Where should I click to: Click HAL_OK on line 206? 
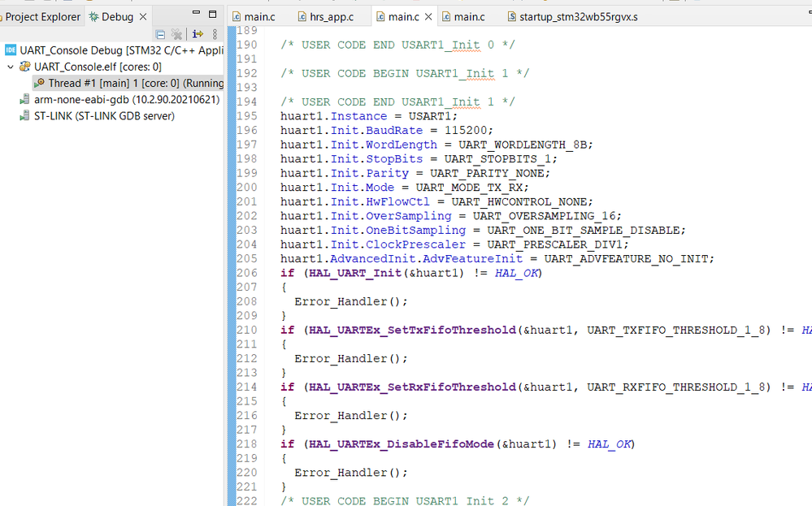tap(516, 273)
